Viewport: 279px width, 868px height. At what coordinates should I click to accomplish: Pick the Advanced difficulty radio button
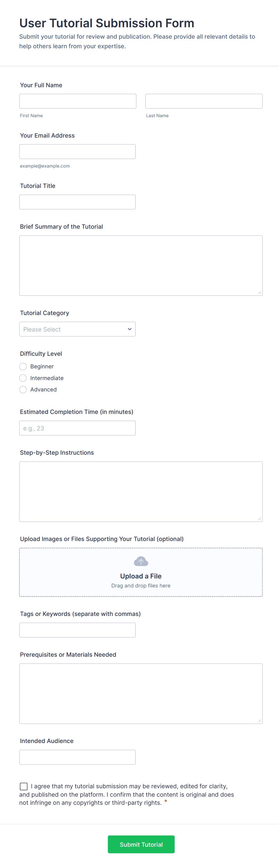[23, 390]
